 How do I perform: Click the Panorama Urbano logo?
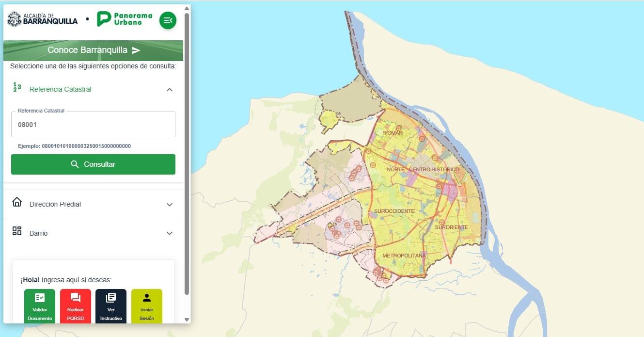(x=125, y=19)
